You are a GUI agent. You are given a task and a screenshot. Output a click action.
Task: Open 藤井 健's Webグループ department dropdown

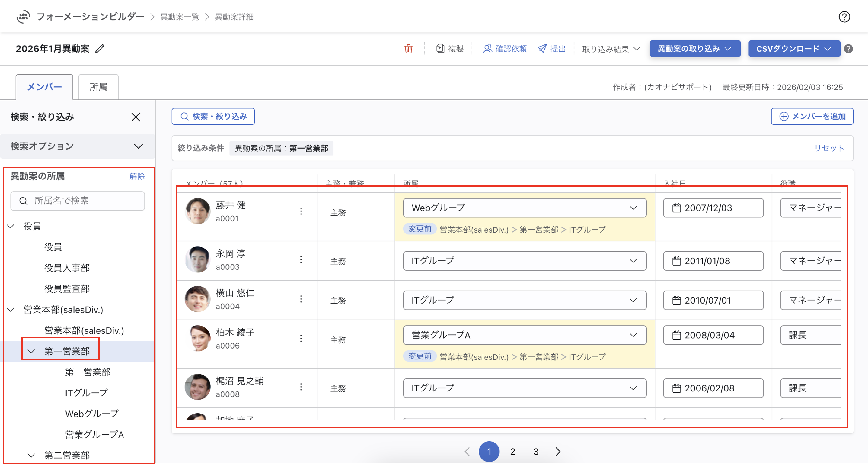[524, 208]
